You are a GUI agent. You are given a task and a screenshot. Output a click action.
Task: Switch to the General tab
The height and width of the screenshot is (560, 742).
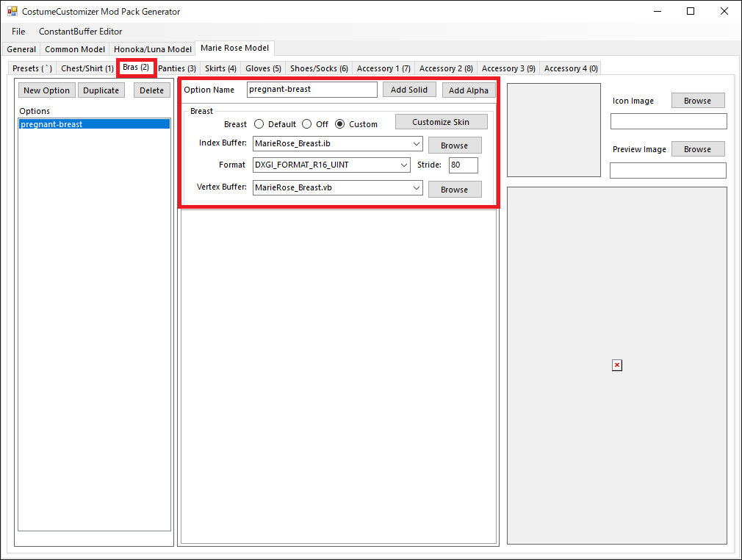[21, 49]
